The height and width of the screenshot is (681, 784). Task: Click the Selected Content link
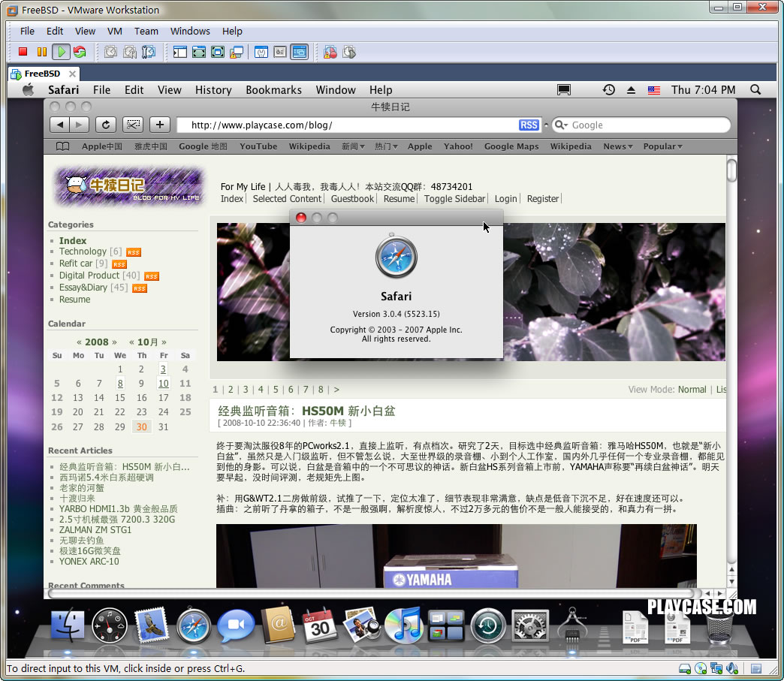pos(287,198)
